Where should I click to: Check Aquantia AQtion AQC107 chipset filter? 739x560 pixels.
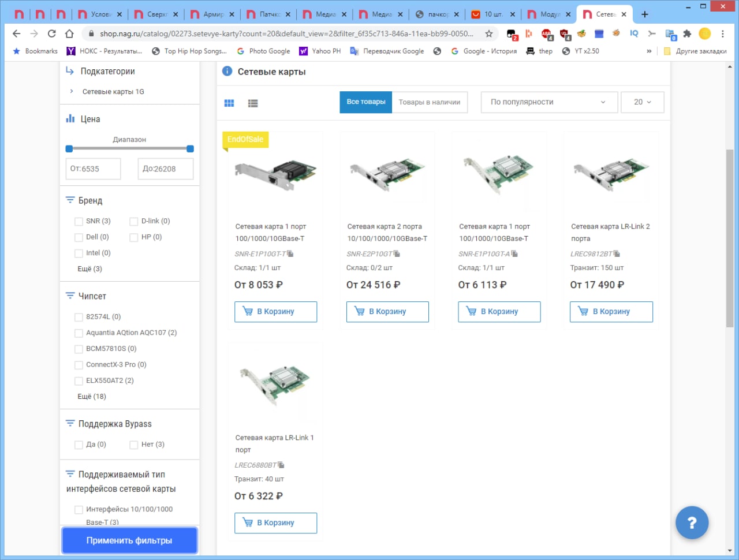tap(79, 333)
